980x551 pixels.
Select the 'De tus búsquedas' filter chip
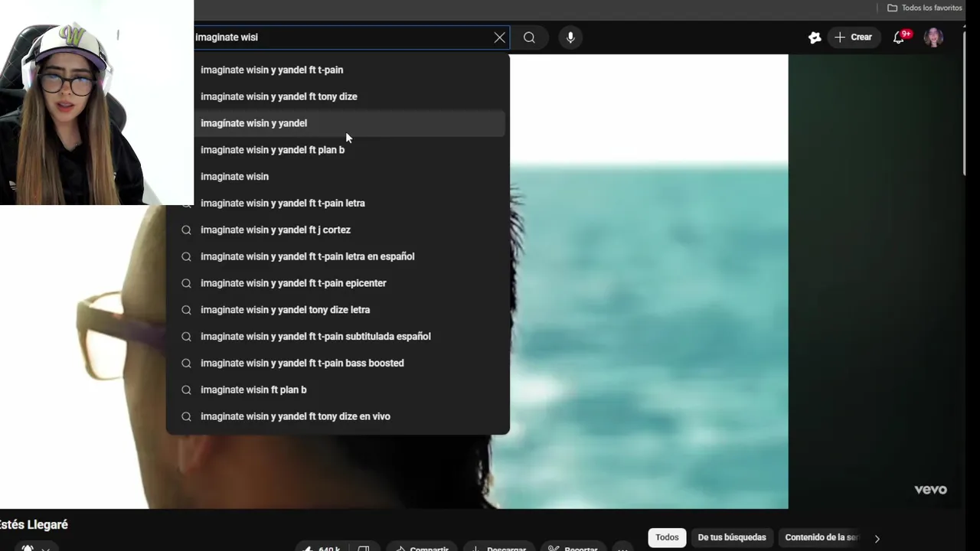(x=732, y=537)
